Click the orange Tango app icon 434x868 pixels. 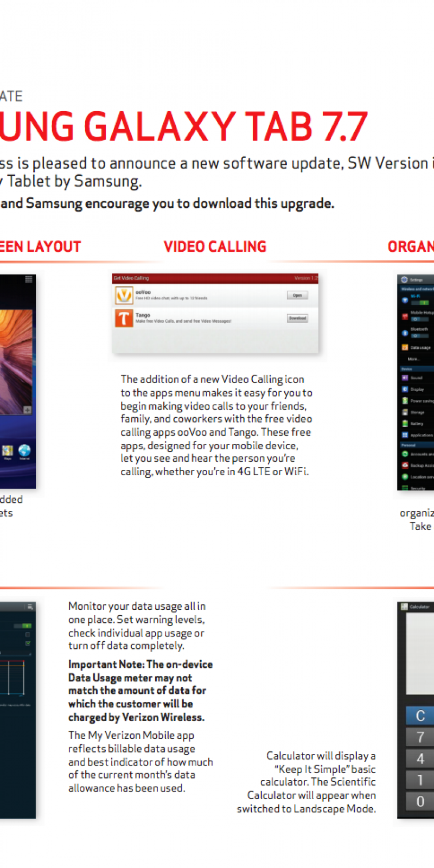(124, 318)
